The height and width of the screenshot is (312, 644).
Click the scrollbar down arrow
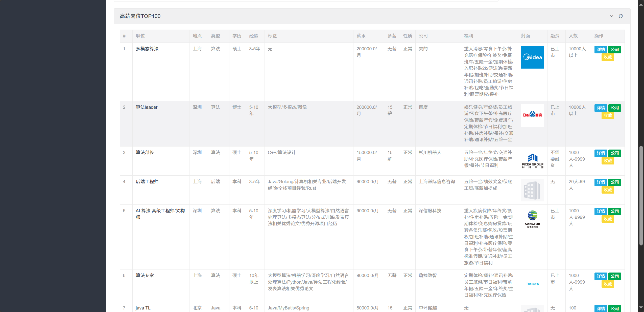[x=641, y=307]
